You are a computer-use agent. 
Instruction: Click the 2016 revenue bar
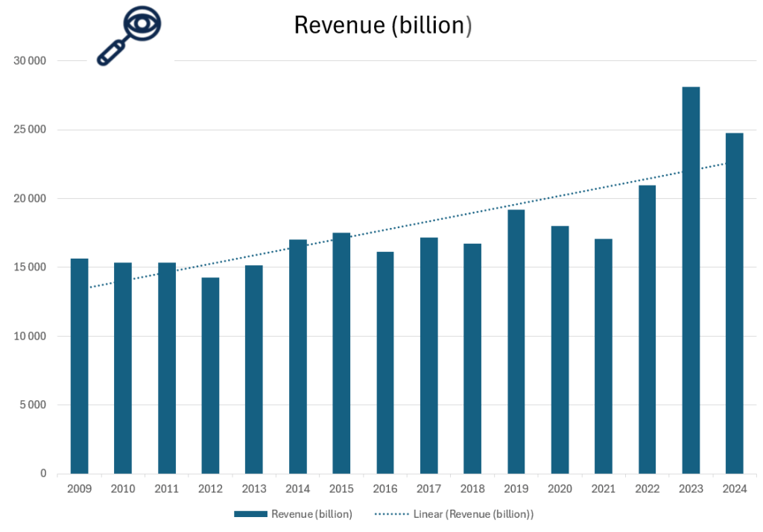tap(384, 362)
